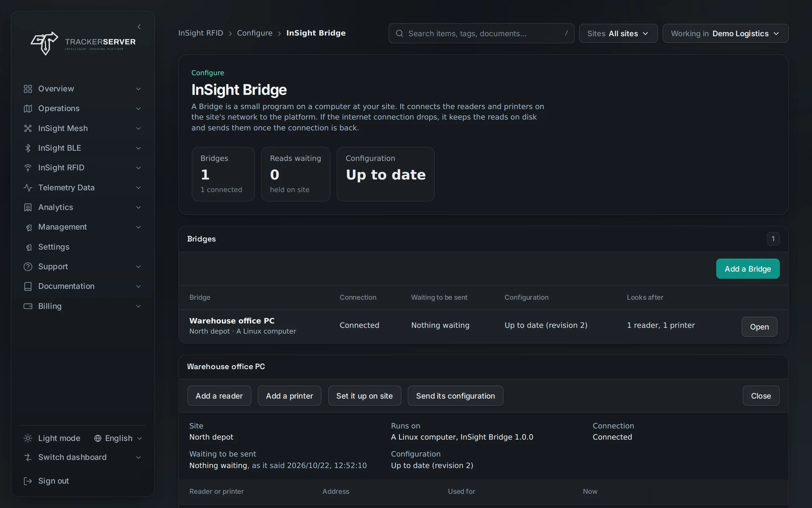The width and height of the screenshot is (812, 508).
Task: Click the Bridges summary card
Action: [x=223, y=174]
